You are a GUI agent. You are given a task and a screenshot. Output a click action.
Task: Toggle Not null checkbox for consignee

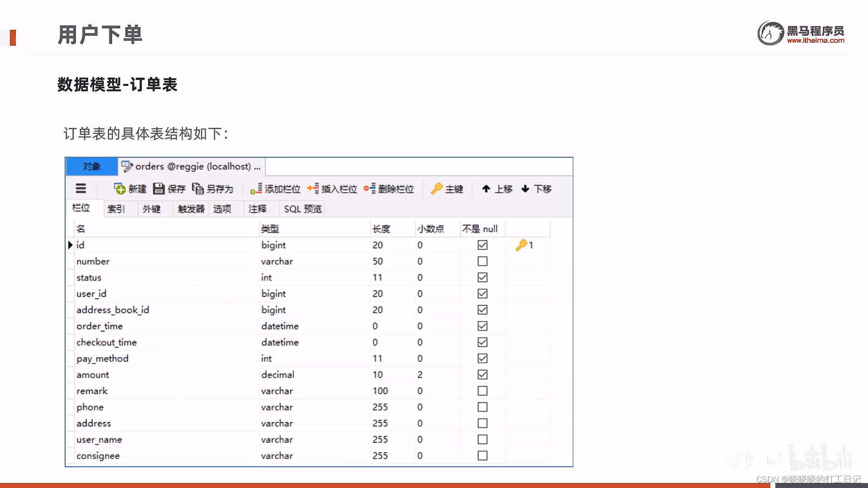pyautogui.click(x=482, y=455)
